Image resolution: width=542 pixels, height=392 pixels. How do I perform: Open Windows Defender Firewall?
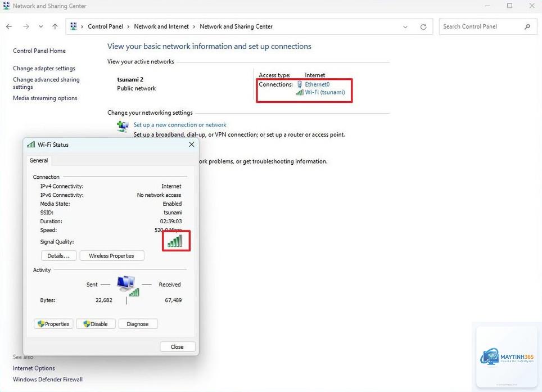point(48,380)
